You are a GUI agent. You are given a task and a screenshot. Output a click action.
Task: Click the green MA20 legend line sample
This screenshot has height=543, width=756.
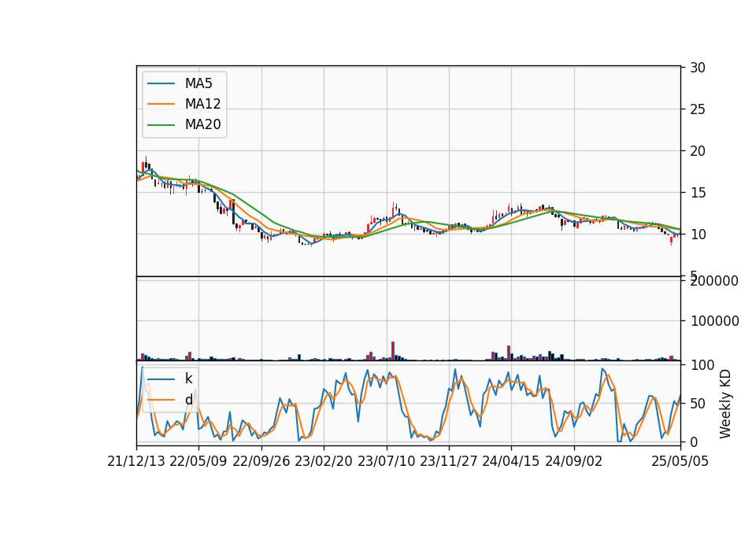click(161, 125)
